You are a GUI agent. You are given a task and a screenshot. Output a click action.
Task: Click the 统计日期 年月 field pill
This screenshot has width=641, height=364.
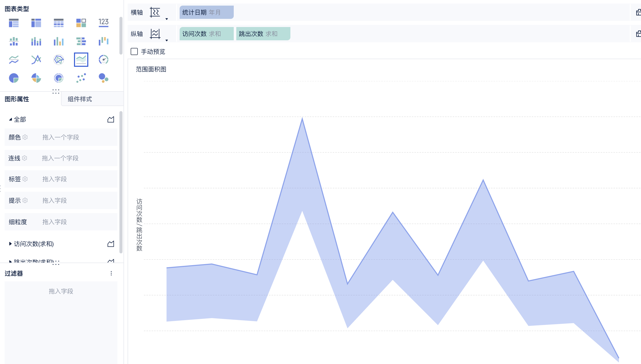206,12
